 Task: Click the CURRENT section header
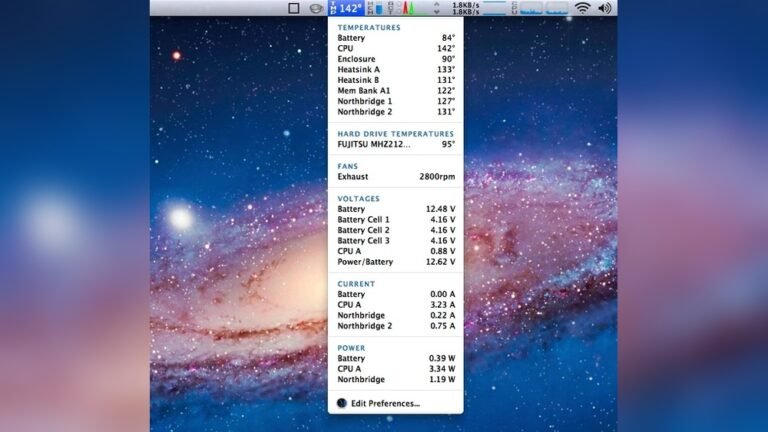coord(356,284)
